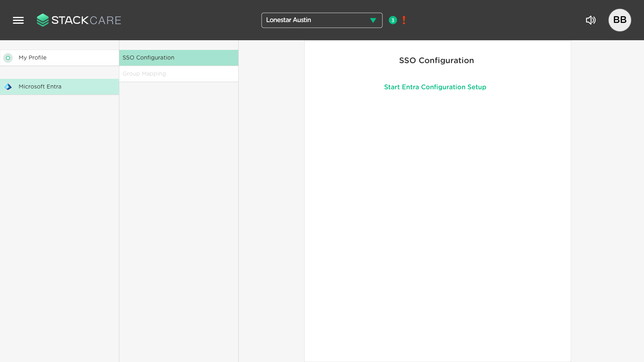
Task: Click the My Profile circle icon
Action: coord(8,58)
